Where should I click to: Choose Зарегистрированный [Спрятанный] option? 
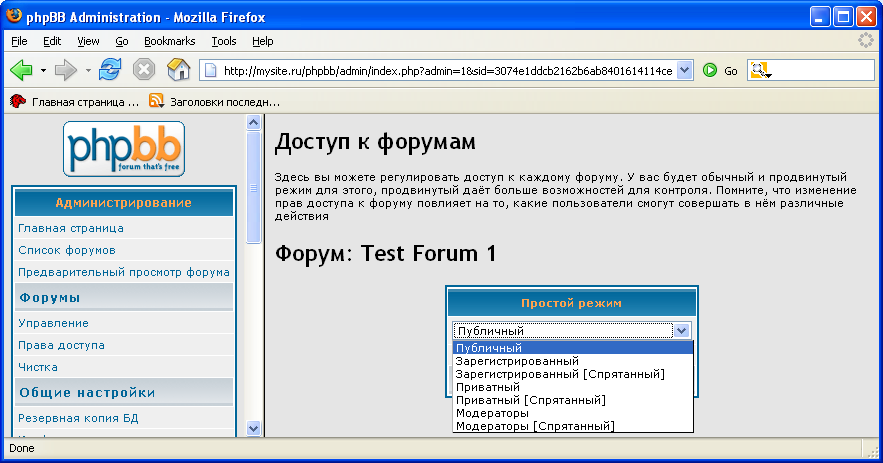coord(573,374)
